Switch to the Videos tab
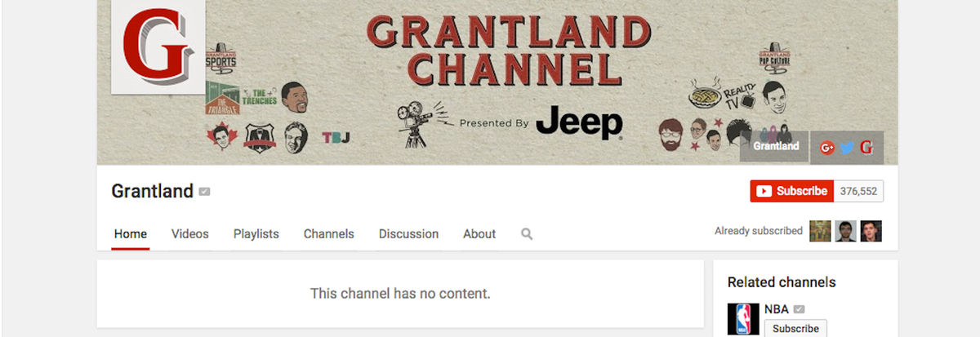The image size is (980, 337). pyautogui.click(x=190, y=234)
